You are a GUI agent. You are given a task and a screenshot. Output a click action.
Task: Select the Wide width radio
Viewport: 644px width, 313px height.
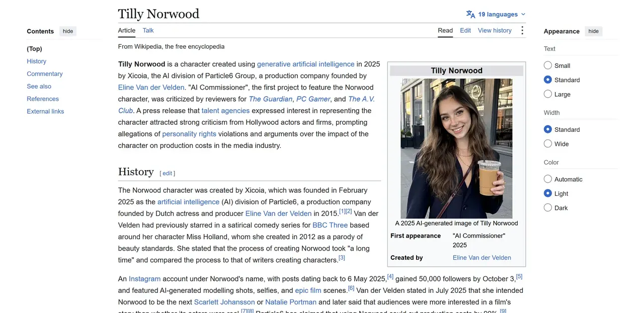click(x=548, y=143)
